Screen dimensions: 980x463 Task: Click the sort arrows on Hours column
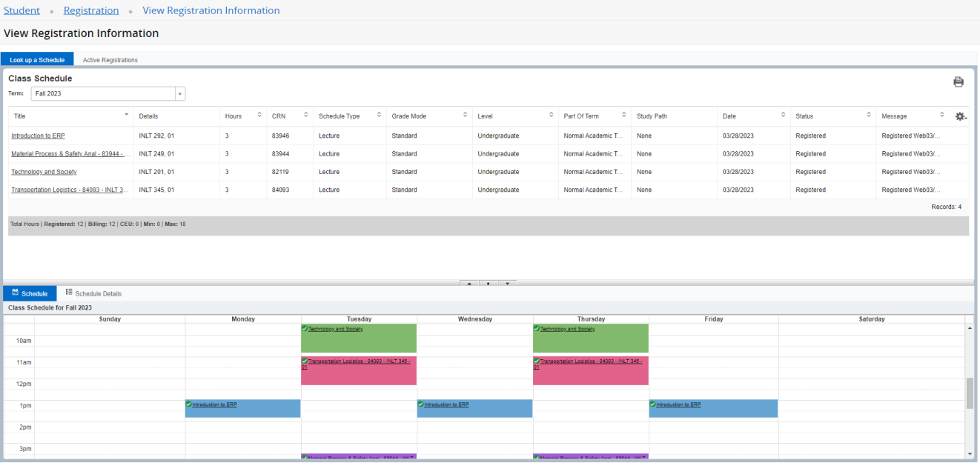click(259, 115)
